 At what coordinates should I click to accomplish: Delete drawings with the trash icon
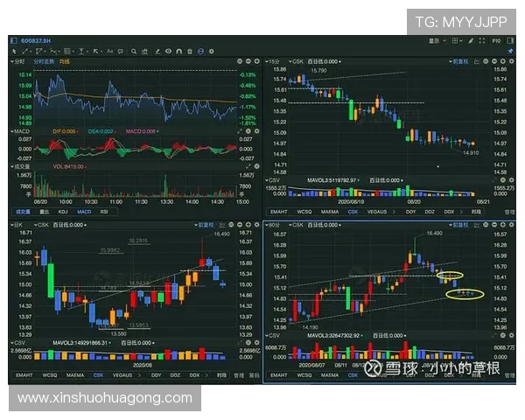(190, 52)
